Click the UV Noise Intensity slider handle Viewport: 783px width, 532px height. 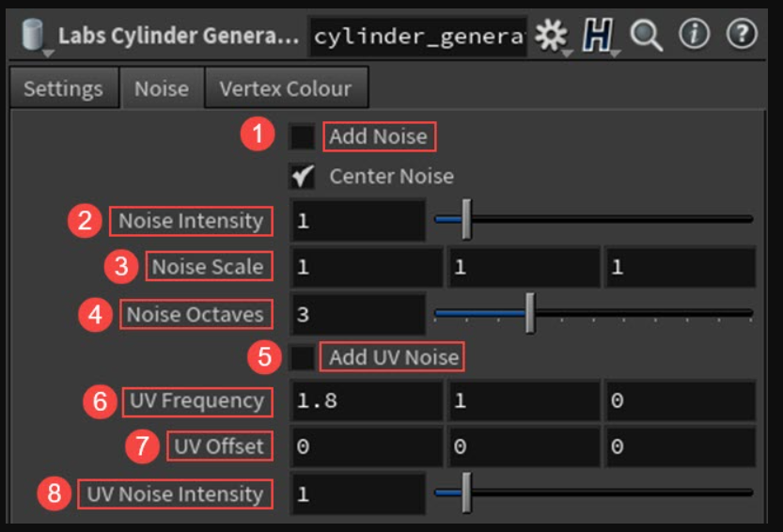pyautogui.click(x=466, y=493)
